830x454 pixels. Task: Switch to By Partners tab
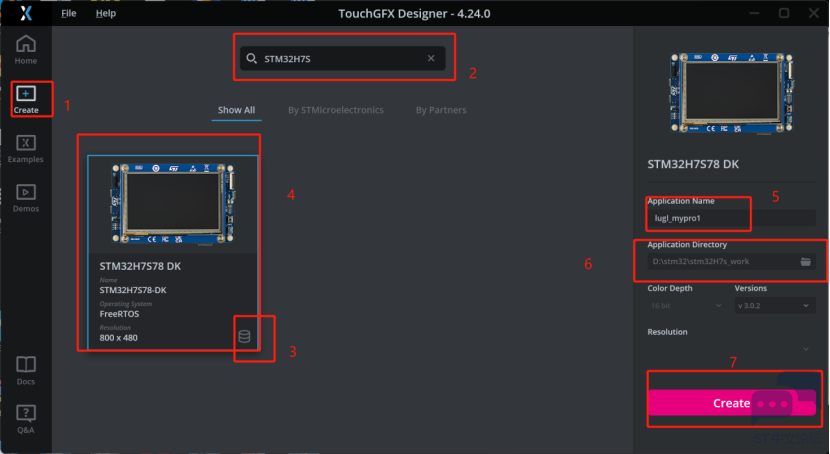click(x=441, y=110)
